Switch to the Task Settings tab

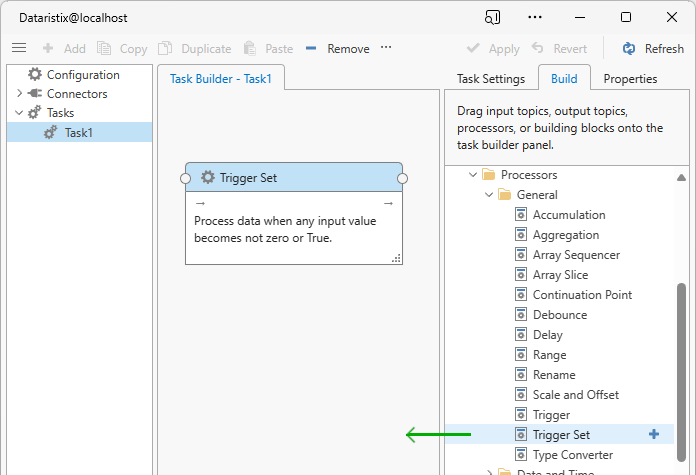[490, 79]
